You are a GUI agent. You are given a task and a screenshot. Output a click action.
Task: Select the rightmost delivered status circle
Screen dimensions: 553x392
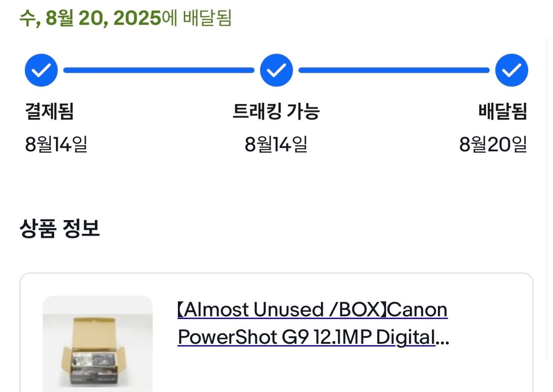coord(512,70)
